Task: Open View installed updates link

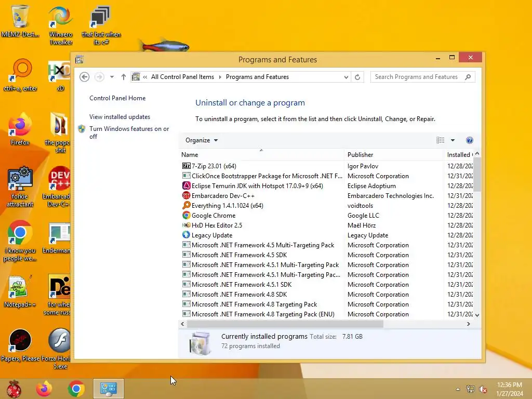Action: point(119,117)
